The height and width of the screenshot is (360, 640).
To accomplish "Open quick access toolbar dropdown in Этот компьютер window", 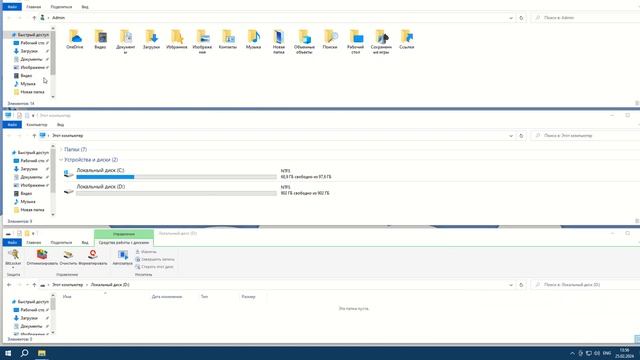I will point(33,116).
